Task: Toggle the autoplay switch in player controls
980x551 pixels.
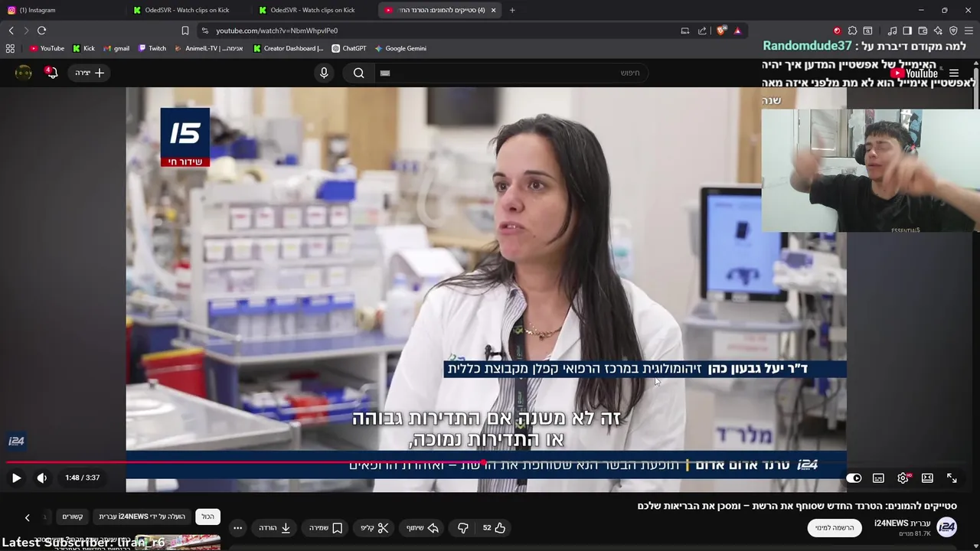Action: [854, 478]
